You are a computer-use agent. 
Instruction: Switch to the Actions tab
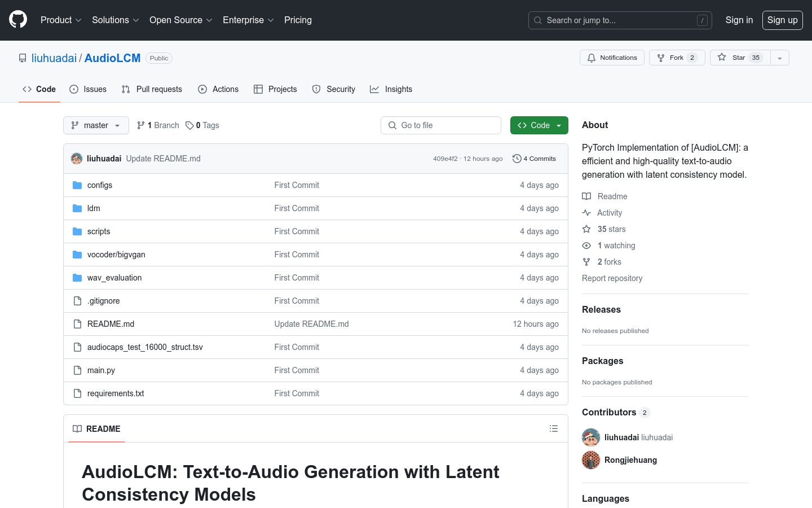[218, 89]
